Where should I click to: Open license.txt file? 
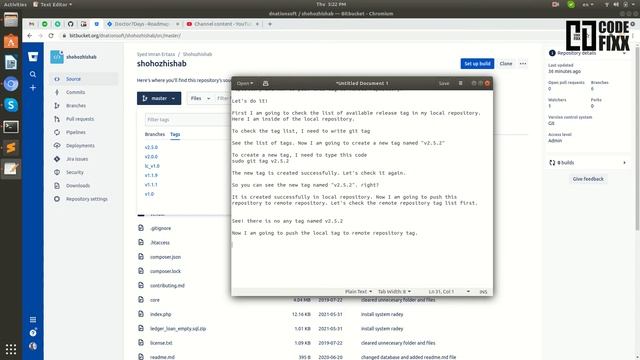click(161, 343)
